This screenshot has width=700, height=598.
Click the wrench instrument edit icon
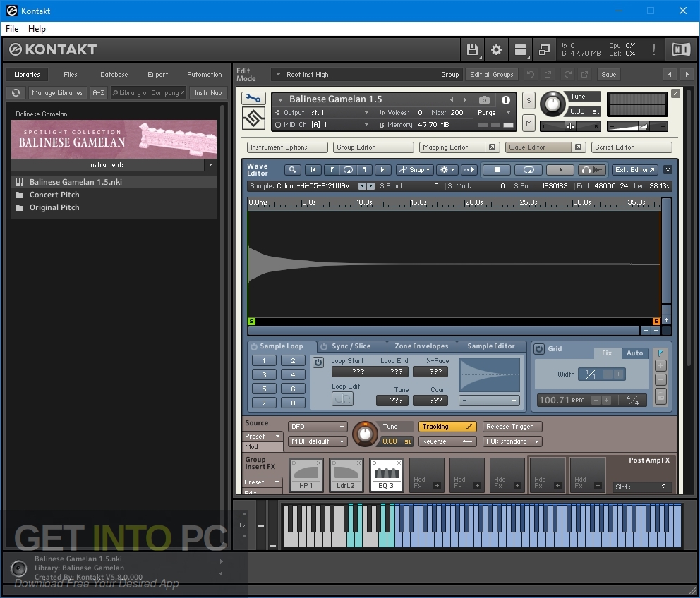253,99
